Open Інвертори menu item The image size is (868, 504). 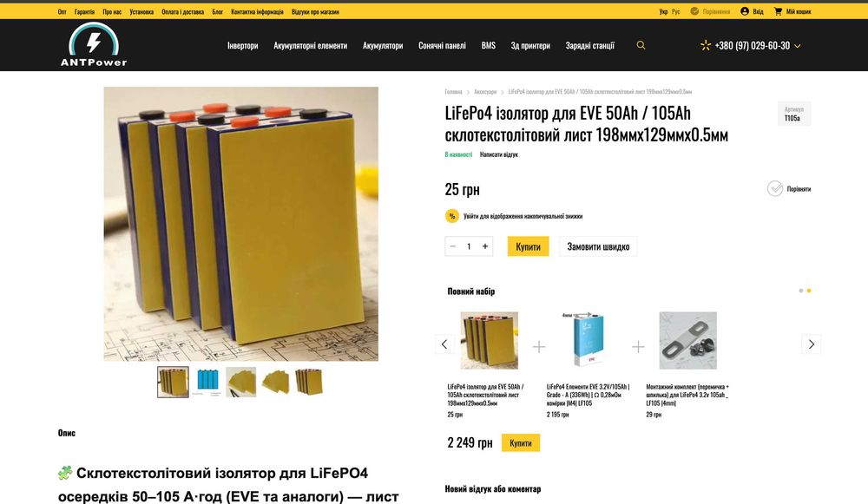pyautogui.click(x=242, y=45)
